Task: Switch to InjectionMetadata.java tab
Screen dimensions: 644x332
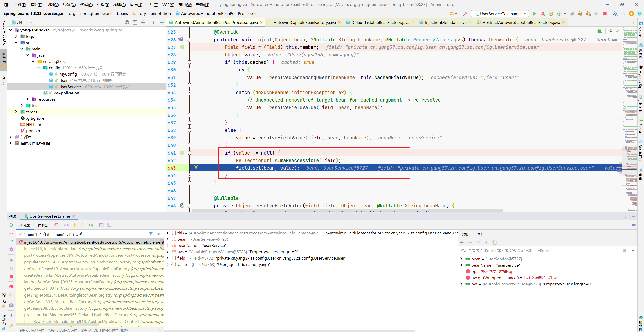Action: 446,22
